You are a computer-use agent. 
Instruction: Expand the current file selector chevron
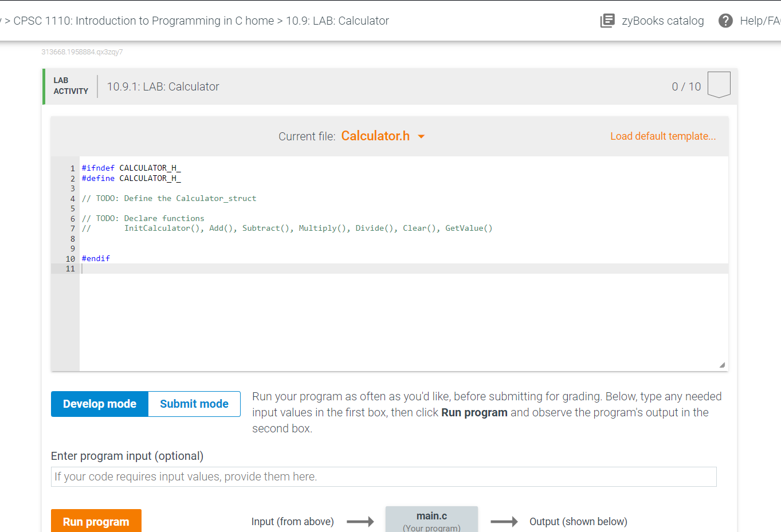421,136
